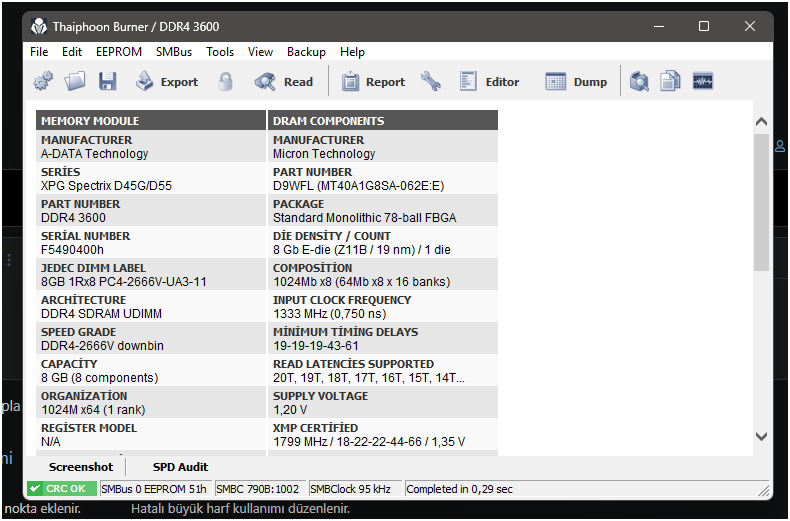The height and width of the screenshot is (521, 790).
Task: Select the 1,20 V supply voltage value
Action: (290, 410)
